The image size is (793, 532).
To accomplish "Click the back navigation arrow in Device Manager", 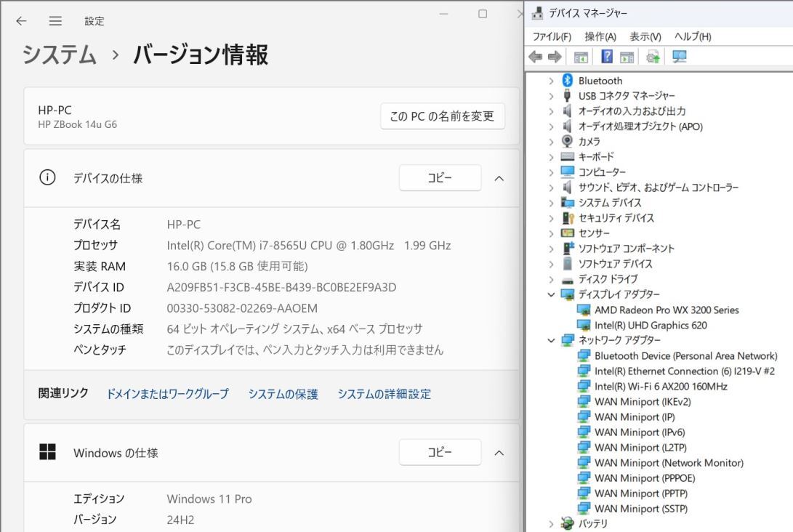I will tap(536, 56).
